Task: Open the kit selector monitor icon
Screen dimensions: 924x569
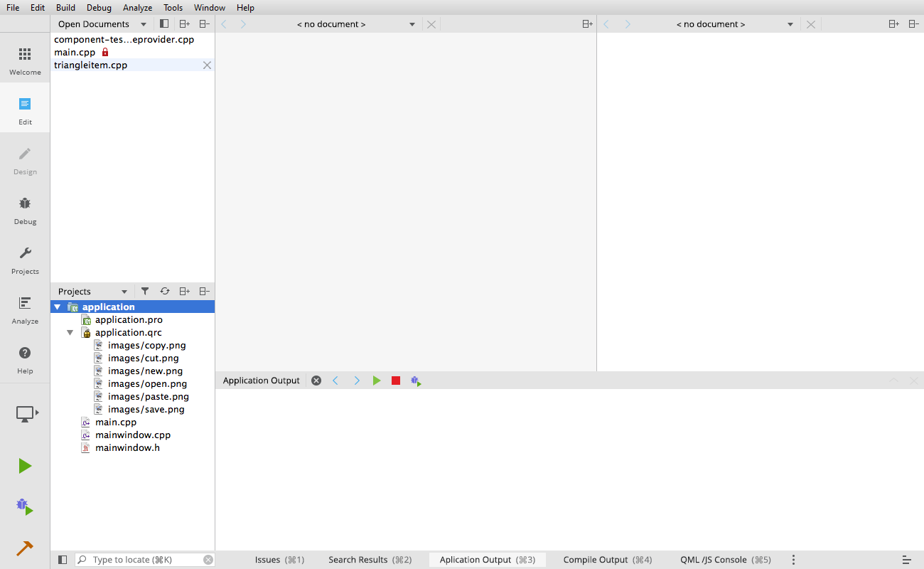Action: click(26, 413)
